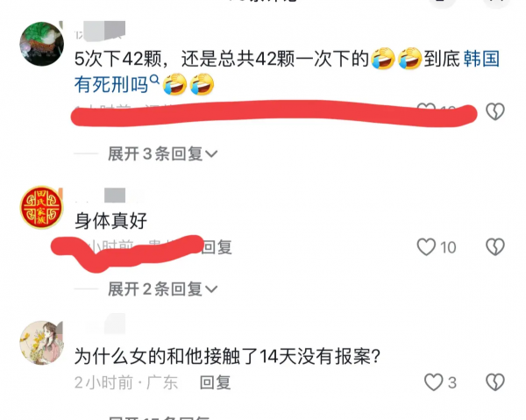Select the comment text "为什么女的和他接触了14天没有报案"

tap(227, 356)
